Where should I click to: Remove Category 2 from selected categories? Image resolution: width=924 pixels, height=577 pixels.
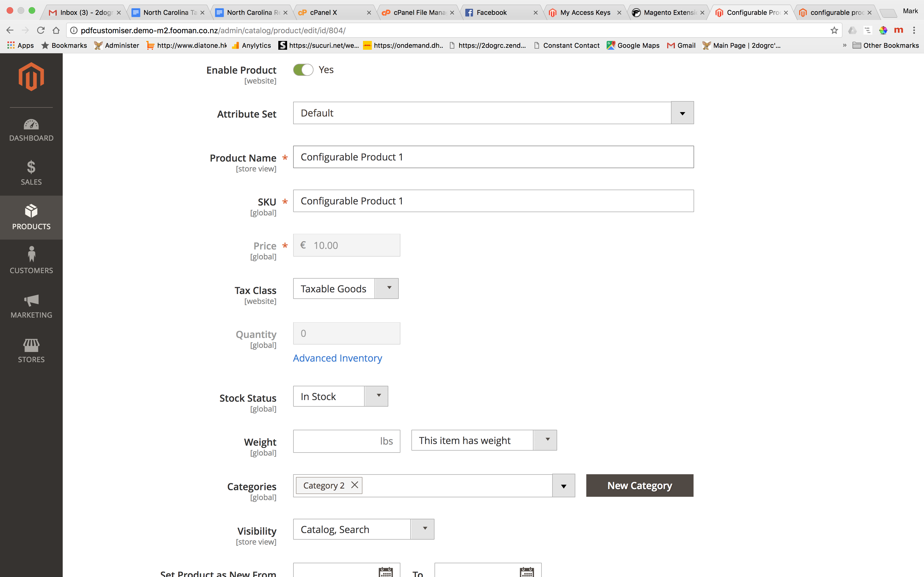[x=354, y=485]
